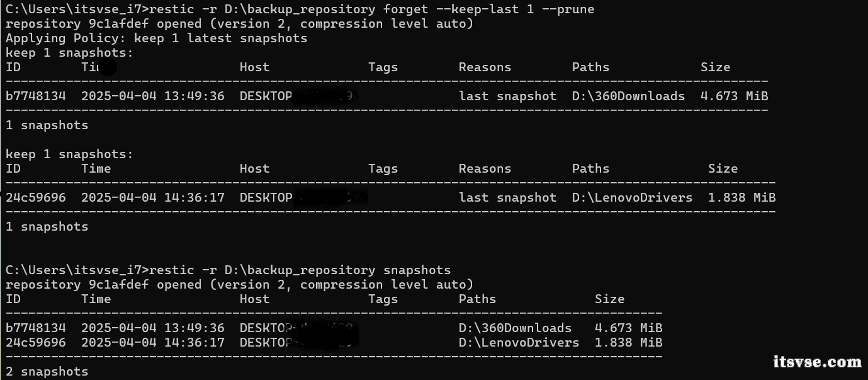The height and width of the screenshot is (380, 868).
Task: Click the Size column header in the second table
Action: (723, 169)
